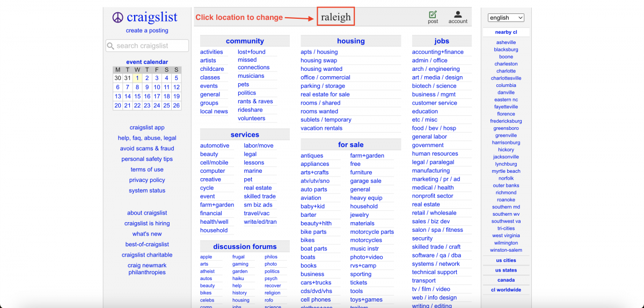
Task: Open the for sale section header
Action: [350, 145]
